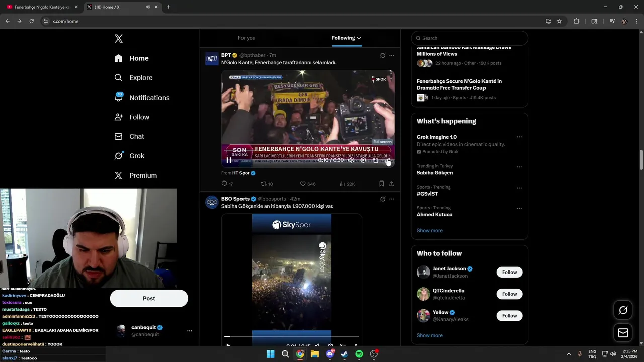644x362 pixels.
Task: Switch to the For you tab
Action: pyautogui.click(x=247, y=38)
